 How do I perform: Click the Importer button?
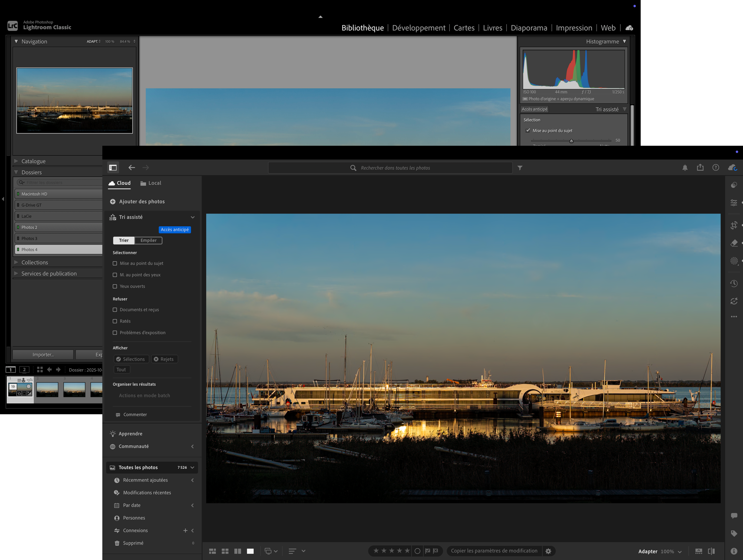coord(43,355)
